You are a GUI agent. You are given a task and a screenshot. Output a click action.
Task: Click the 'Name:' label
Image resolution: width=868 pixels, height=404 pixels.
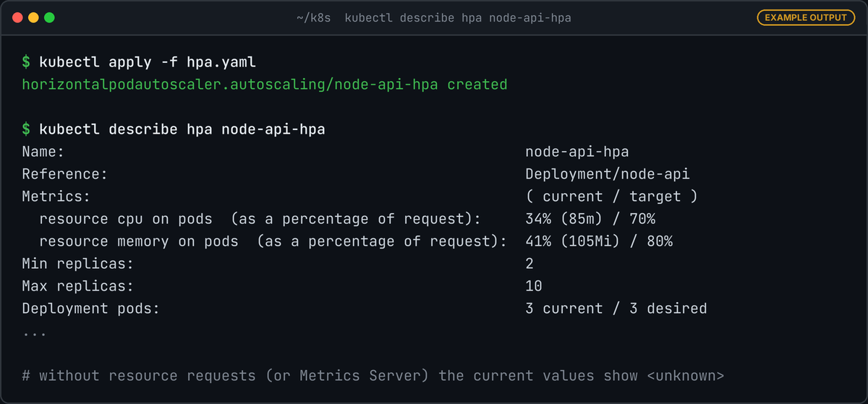pyautogui.click(x=43, y=152)
